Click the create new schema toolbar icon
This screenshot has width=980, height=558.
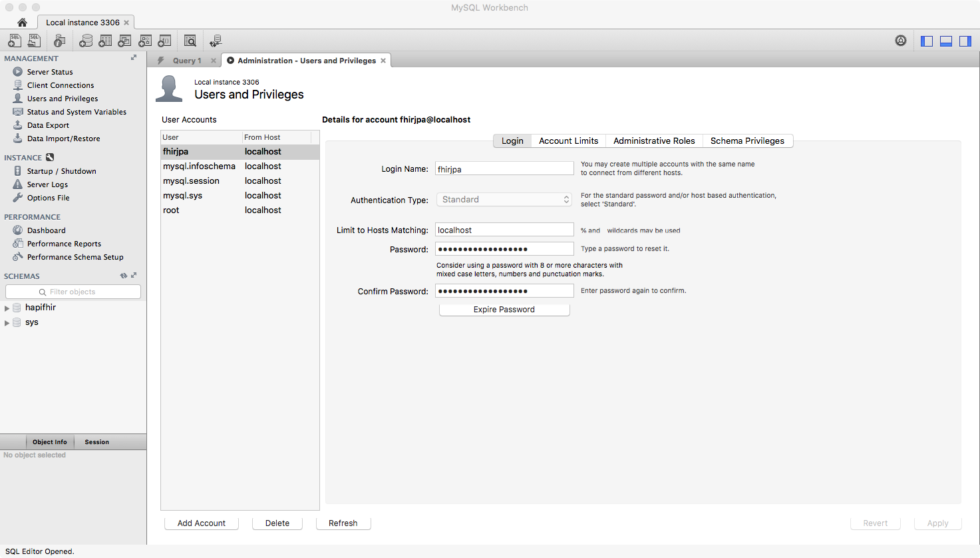click(86, 41)
